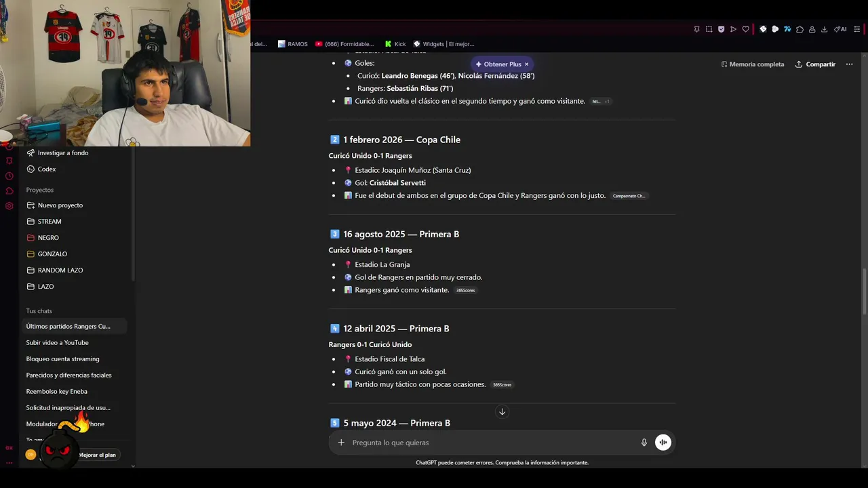This screenshot has width=868, height=488.
Task: Click the send flow arrow icon
Action: (x=733, y=29)
